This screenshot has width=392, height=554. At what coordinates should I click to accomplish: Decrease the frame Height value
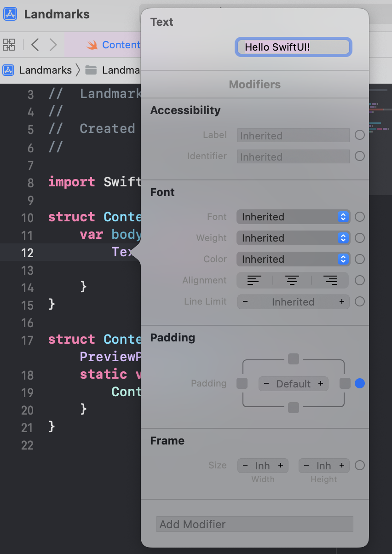(306, 466)
